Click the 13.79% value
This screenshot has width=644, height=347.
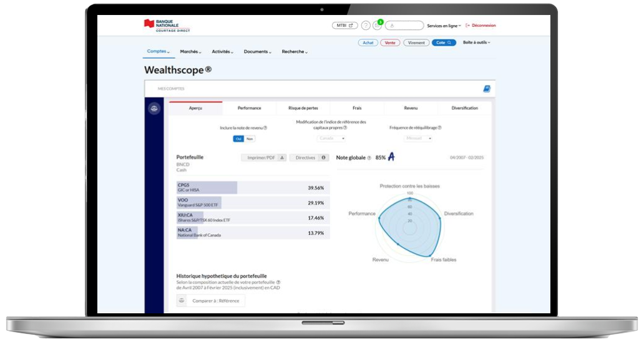pyautogui.click(x=316, y=233)
